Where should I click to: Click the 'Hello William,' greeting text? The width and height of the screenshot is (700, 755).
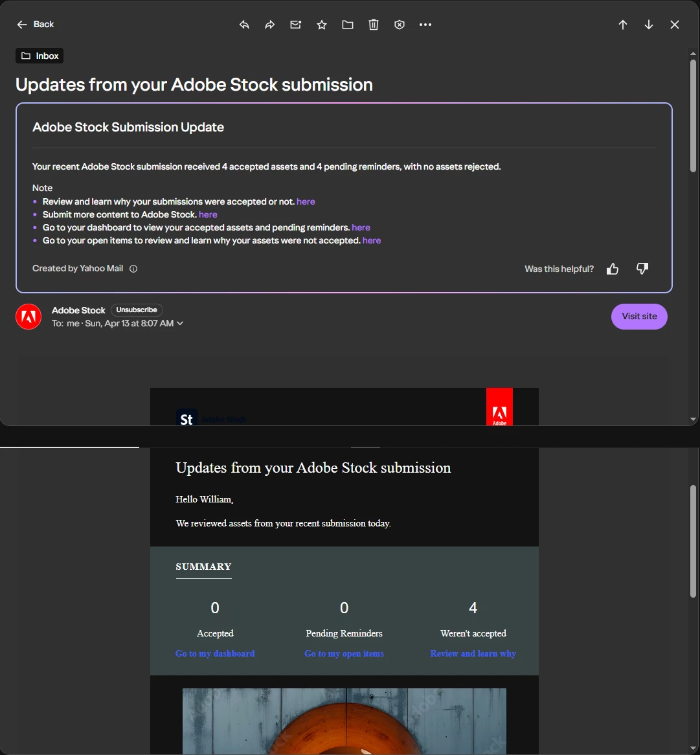click(x=205, y=499)
